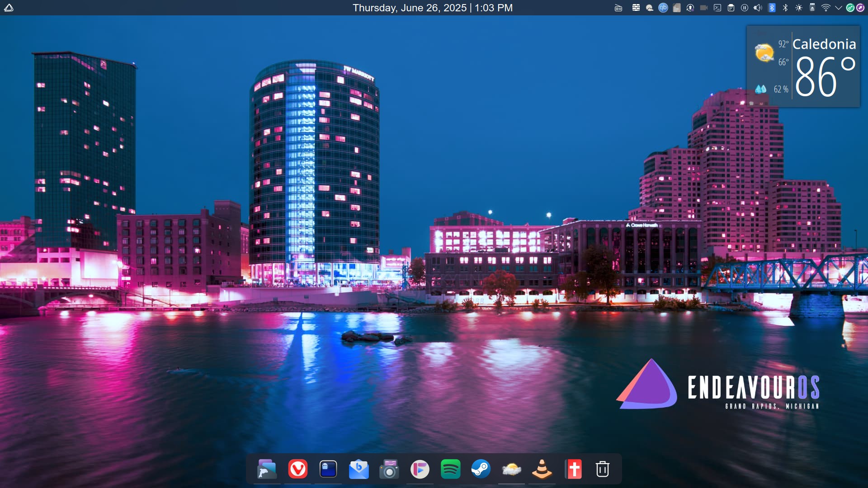Open the screen brightness tray applet
Viewport: 868px width, 488px height.
(x=799, y=8)
